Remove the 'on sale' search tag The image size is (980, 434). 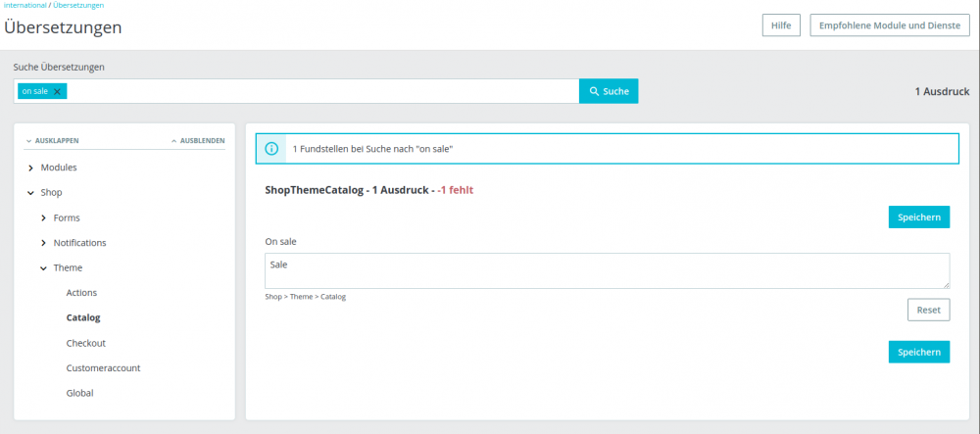pyautogui.click(x=57, y=91)
